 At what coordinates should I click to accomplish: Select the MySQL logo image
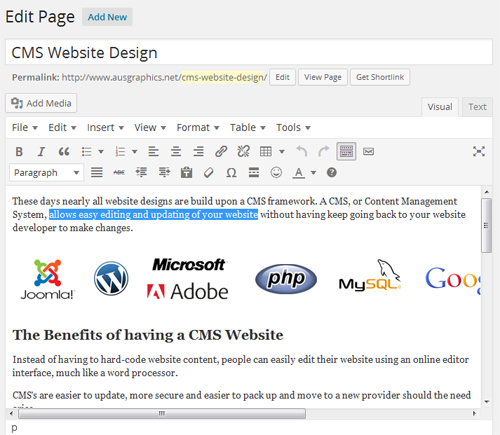click(370, 275)
